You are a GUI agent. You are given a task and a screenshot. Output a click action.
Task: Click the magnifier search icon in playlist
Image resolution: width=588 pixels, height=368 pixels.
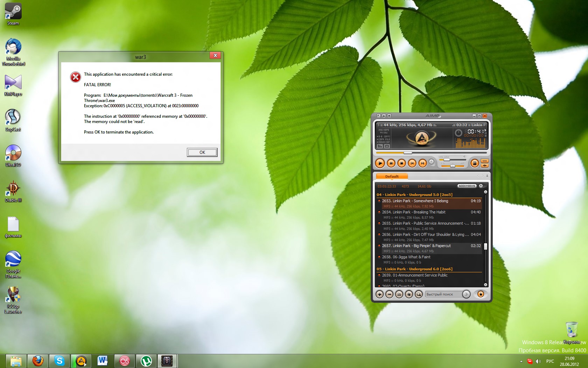pyautogui.click(x=419, y=294)
